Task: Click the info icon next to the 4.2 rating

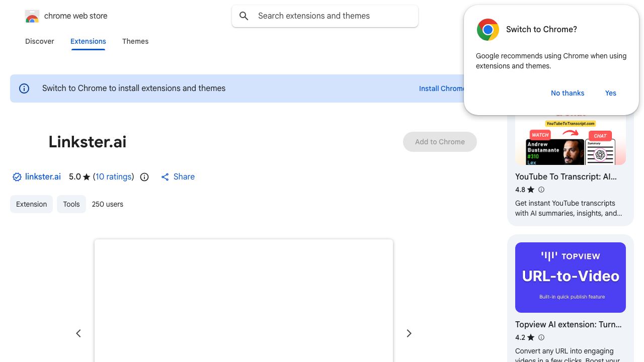Action: (541, 337)
